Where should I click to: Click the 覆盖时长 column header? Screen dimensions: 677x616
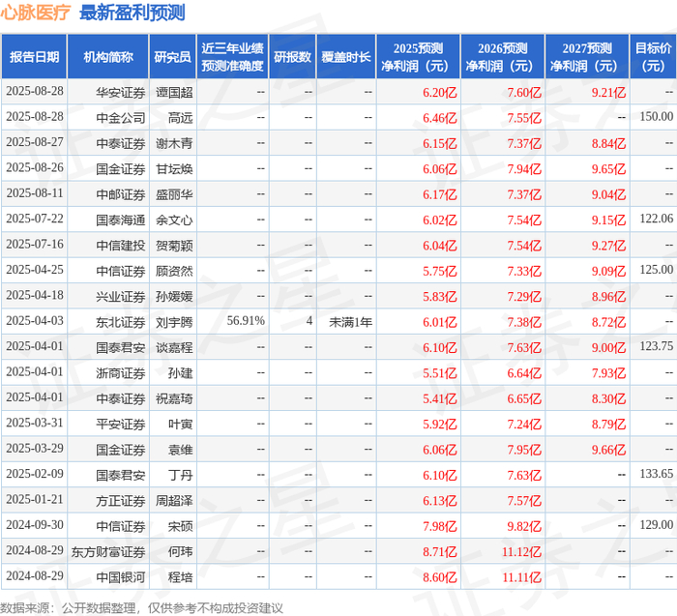coord(346,57)
